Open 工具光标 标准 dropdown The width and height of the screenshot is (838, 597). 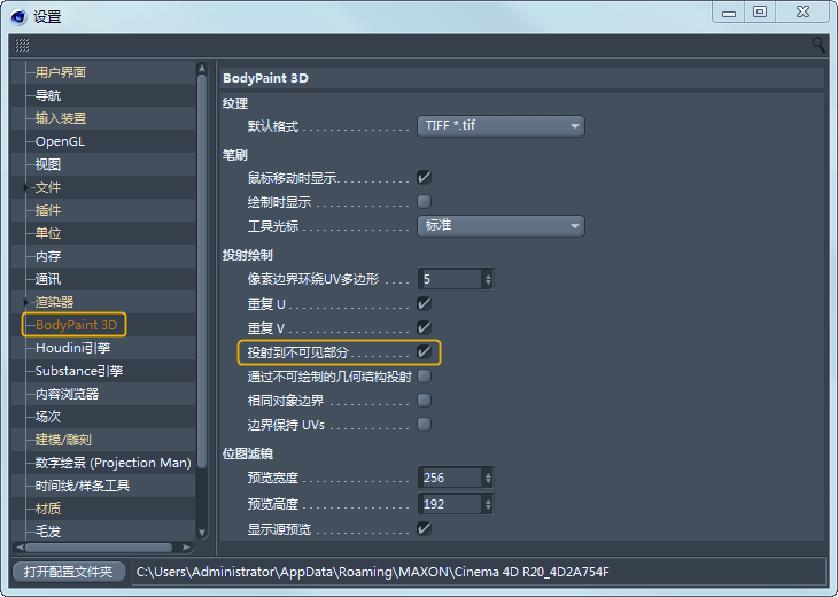[x=501, y=226]
